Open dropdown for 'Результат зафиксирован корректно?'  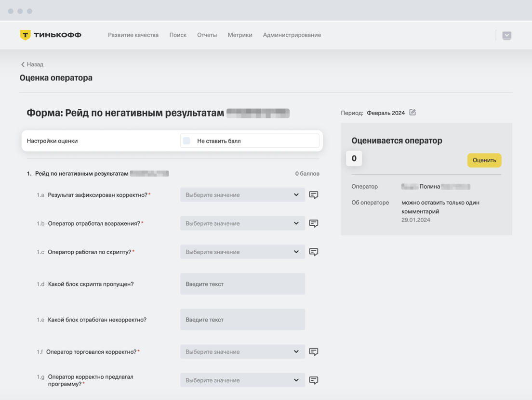pos(242,195)
